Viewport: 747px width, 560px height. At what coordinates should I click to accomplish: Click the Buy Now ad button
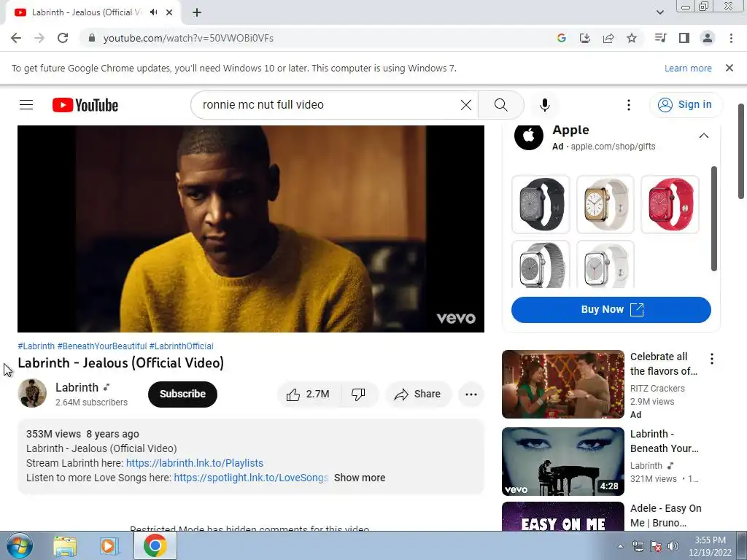click(611, 309)
